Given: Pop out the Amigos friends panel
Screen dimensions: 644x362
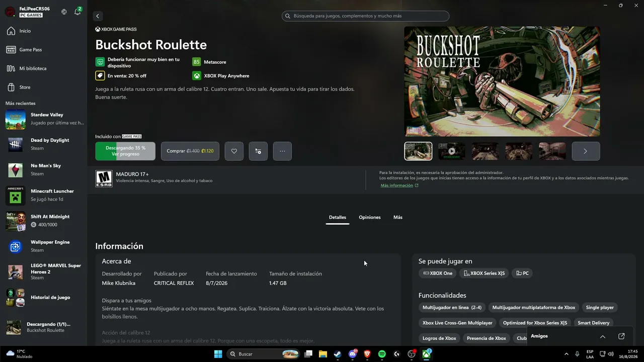Looking at the screenshot, I should point(621,336).
